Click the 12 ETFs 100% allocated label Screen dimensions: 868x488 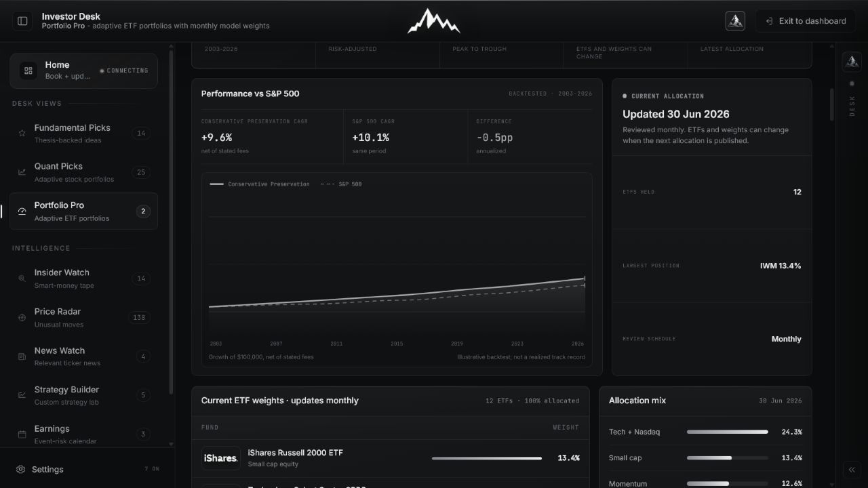click(532, 401)
